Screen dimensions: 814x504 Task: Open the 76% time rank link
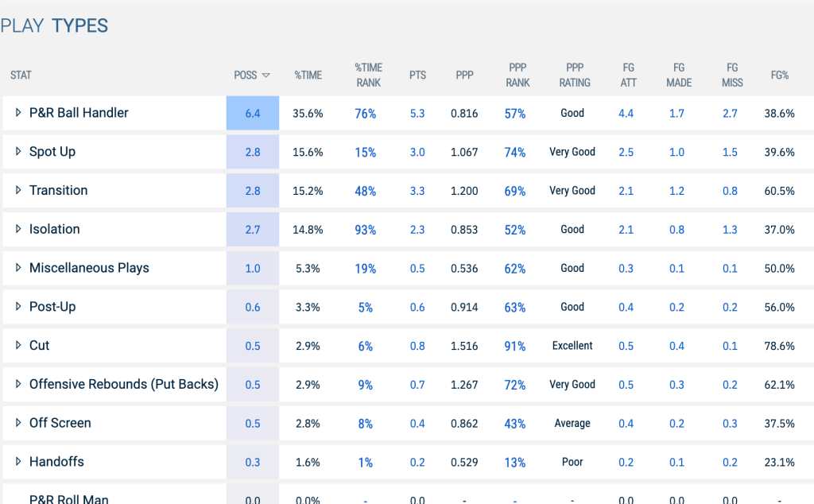click(x=366, y=113)
